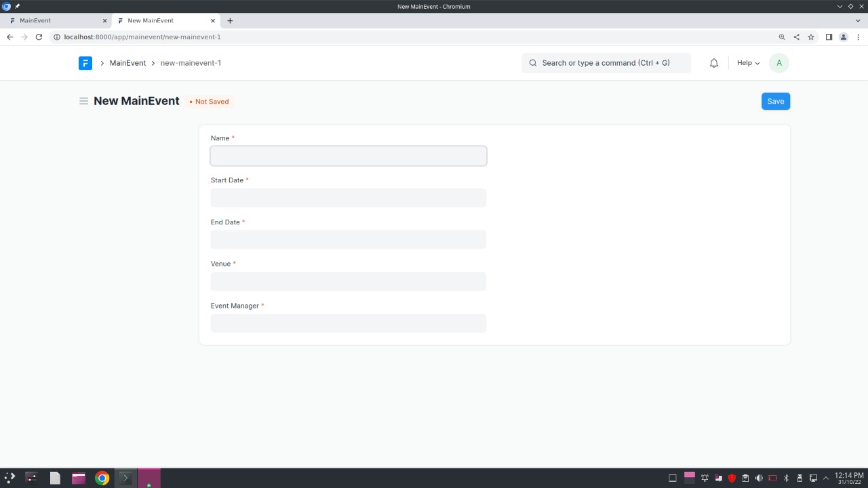The image size is (868, 488).
Task: Focus the End Date input field
Action: 349,239
